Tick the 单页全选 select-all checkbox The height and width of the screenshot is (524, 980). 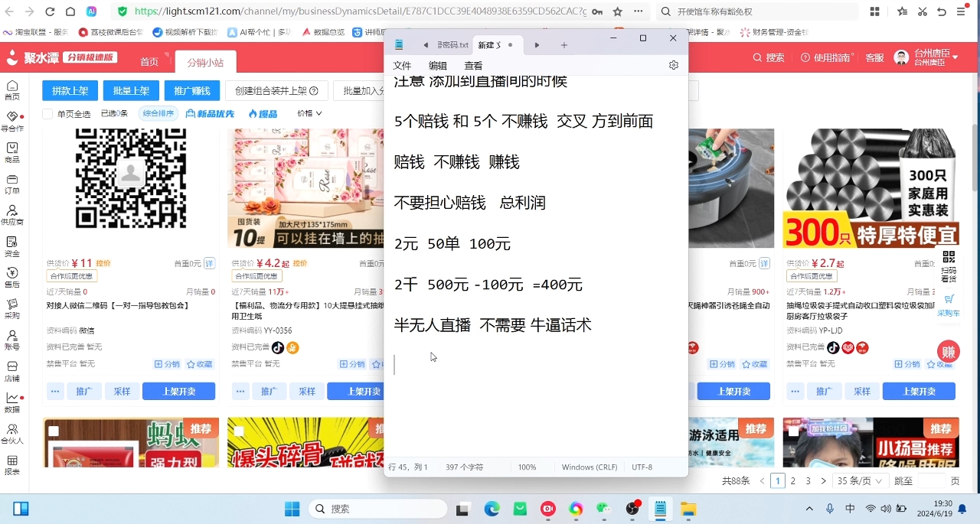47,114
